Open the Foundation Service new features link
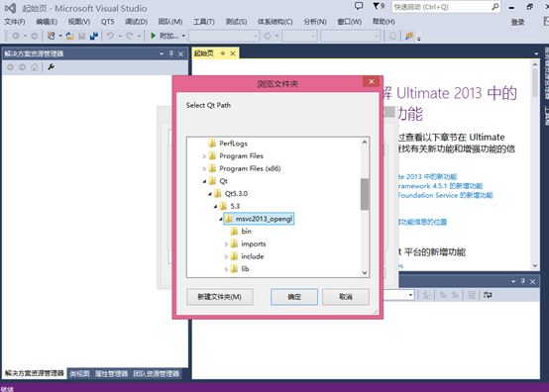549x392 pixels. click(x=445, y=195)
